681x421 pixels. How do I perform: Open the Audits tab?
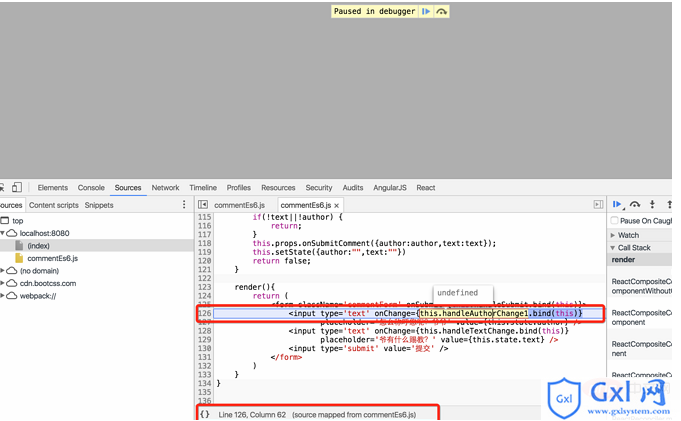353,188
